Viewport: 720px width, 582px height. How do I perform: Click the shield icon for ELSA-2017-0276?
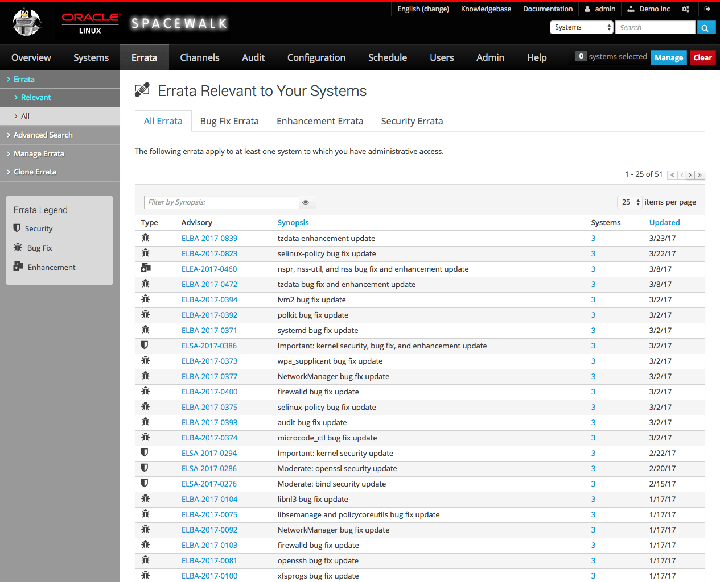point(145,483)
